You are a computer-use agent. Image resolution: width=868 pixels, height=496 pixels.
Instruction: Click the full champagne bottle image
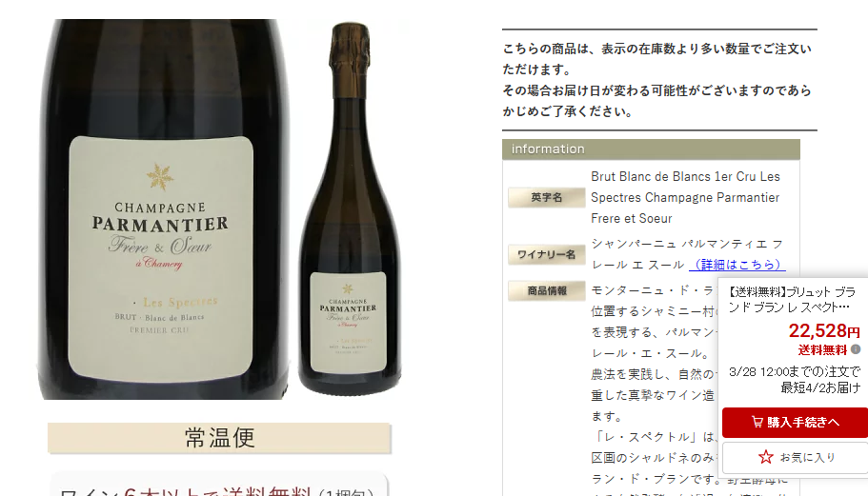pyautogui.click(x=350, y=208)
